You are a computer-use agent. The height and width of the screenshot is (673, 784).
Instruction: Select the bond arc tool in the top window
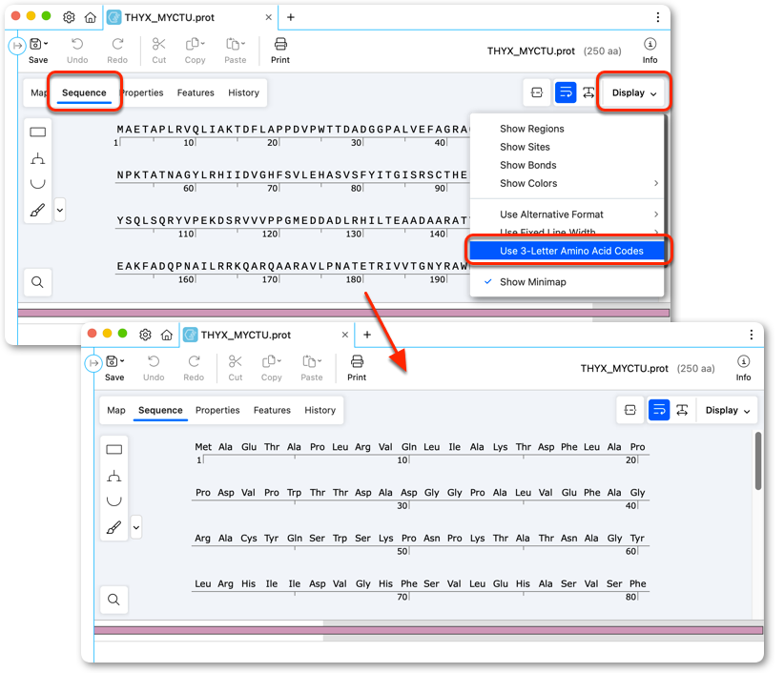coord(37,184)
